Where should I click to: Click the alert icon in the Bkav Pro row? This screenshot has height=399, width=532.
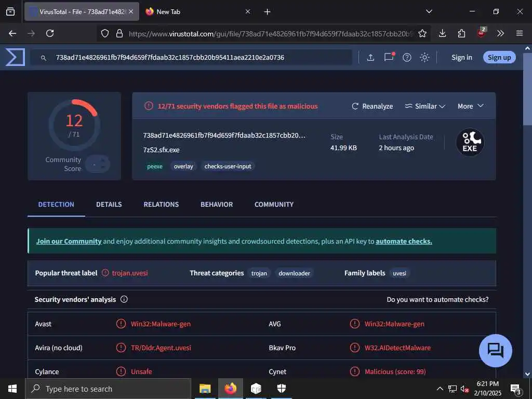354,348
